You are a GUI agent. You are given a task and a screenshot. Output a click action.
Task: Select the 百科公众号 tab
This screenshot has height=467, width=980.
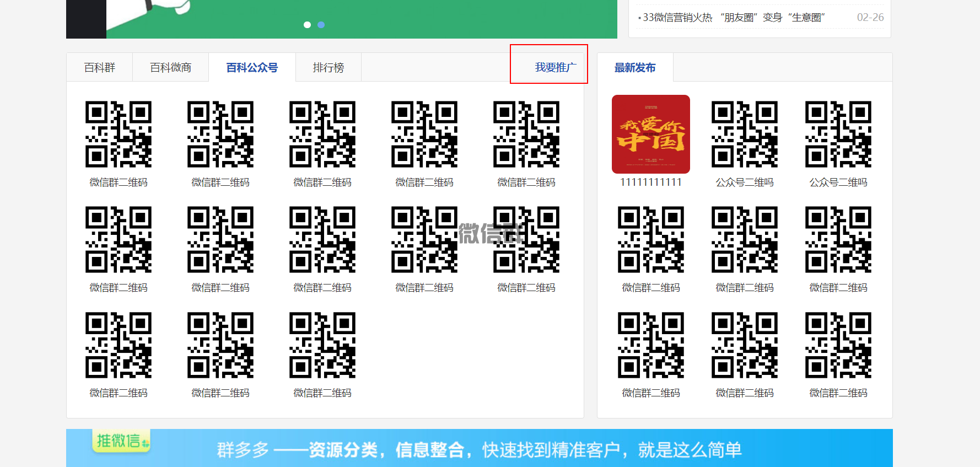(252, 67)
